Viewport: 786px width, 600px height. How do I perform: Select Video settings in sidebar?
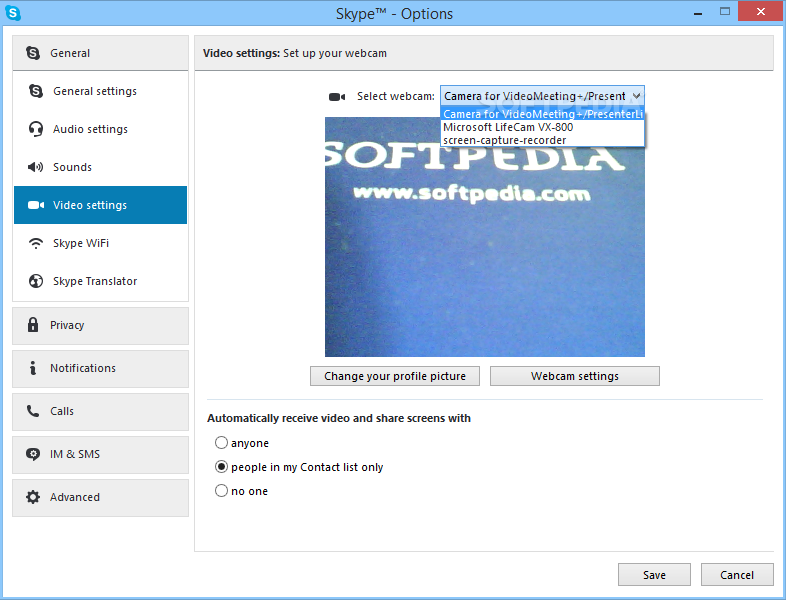coord(100,205)
